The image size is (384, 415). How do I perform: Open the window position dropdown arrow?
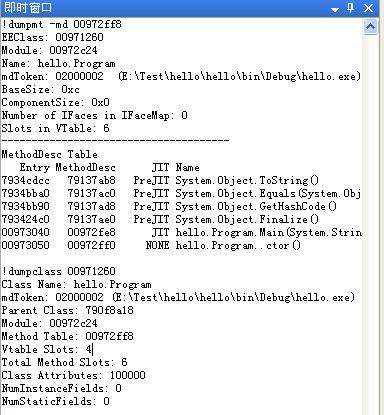coord(335,10)
